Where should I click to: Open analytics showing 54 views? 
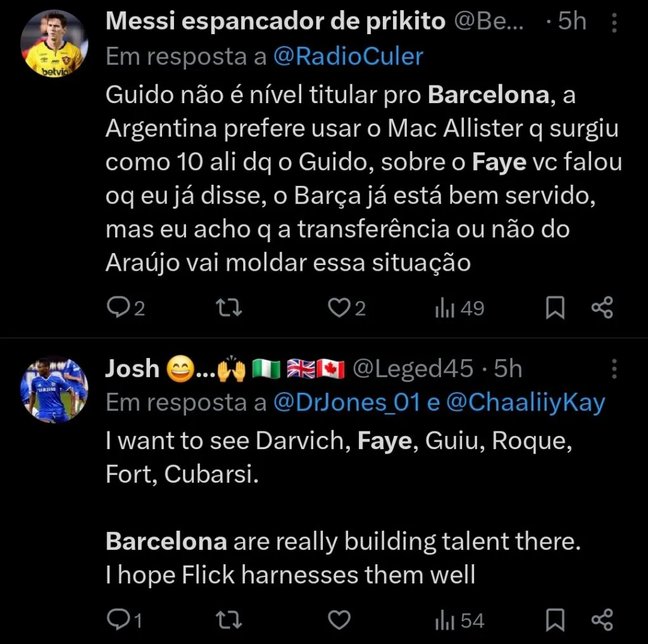tap(451, 619)
